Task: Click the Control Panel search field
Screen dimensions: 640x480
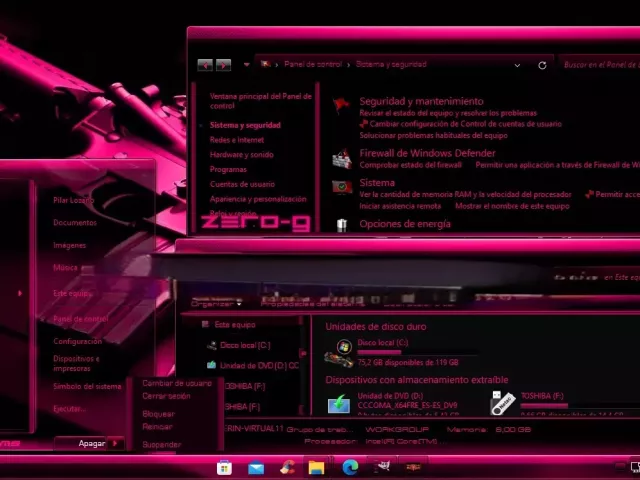Action: point(600,64)
